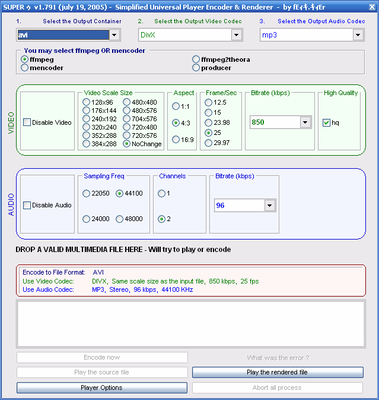This screenshot has height=400, width=379.
Task: Click the Use Audio Codec summary line
Action: (x=108, y=290)
